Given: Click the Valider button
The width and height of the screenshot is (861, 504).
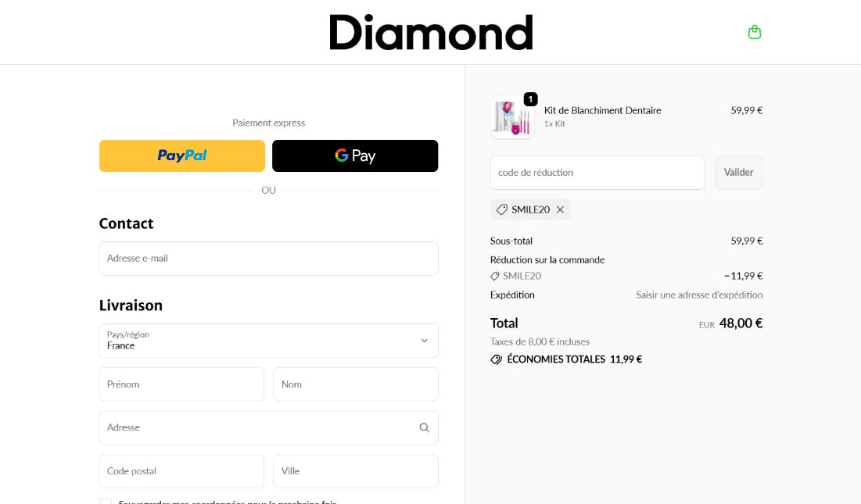Looking at the screenshot, I should (737, 172).
